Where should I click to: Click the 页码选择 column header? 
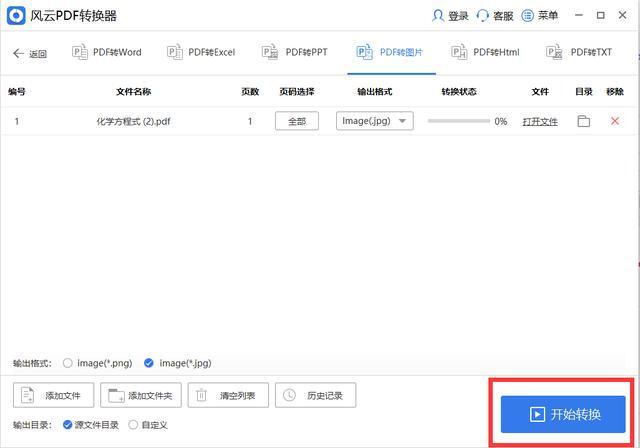pos(297,92)
